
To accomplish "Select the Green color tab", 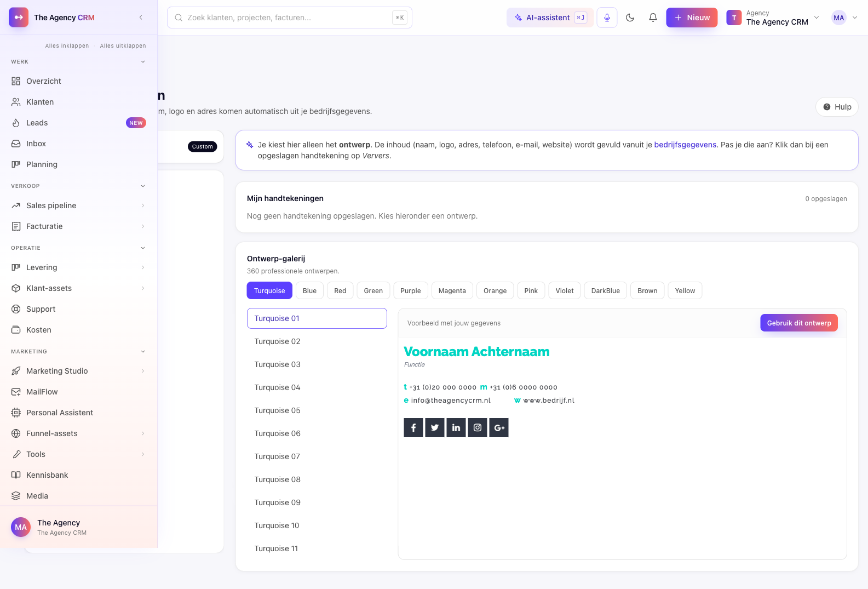I will tap(373, 290).
